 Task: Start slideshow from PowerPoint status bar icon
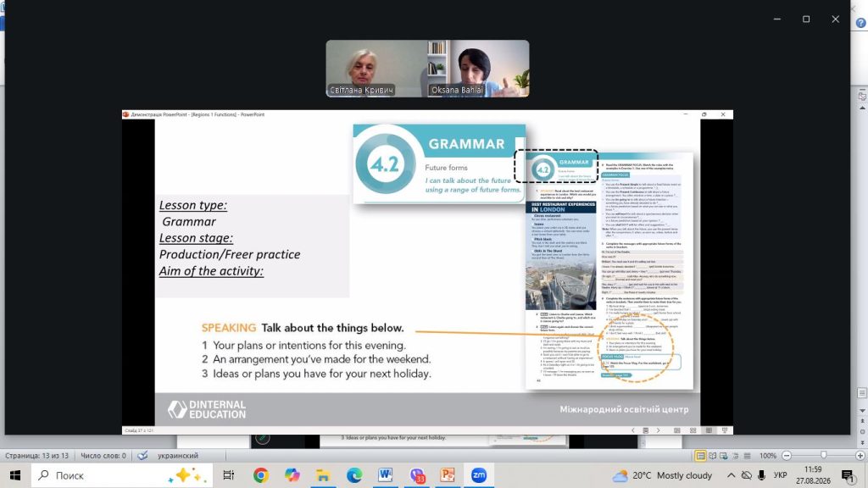[725, 430]
